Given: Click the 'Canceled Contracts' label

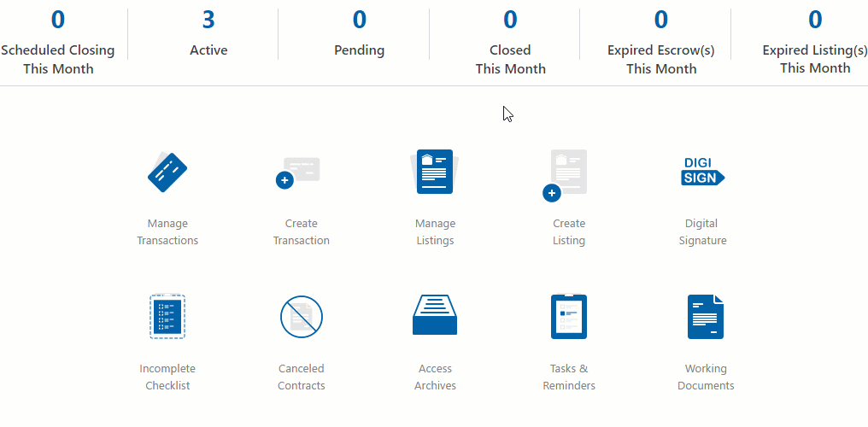Looking at the screenshot, I should point(301,377).
